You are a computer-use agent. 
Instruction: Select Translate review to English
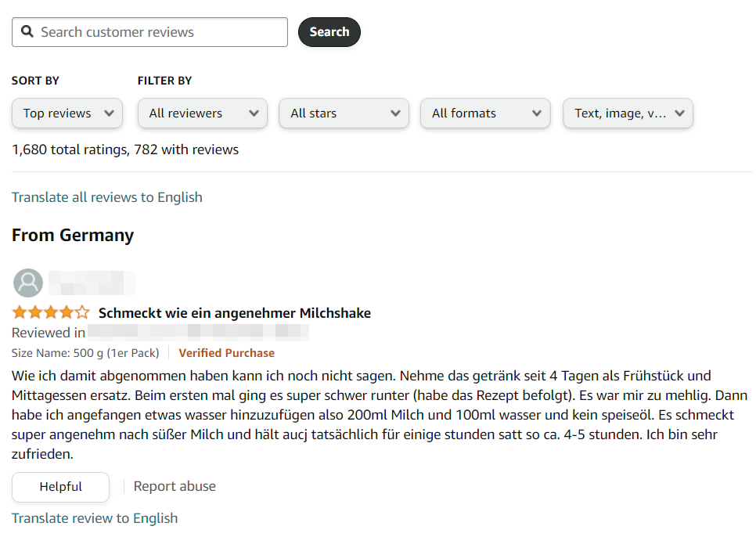[x=95, y=518]
